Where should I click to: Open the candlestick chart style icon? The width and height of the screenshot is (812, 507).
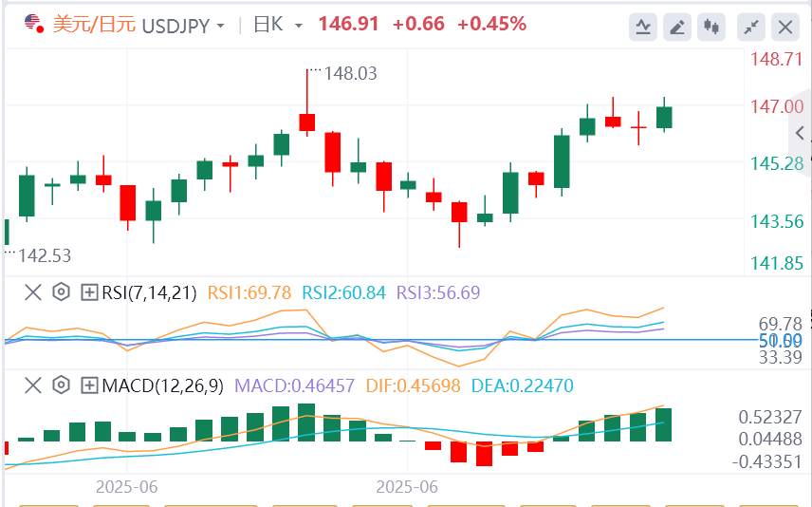[710, 27]
